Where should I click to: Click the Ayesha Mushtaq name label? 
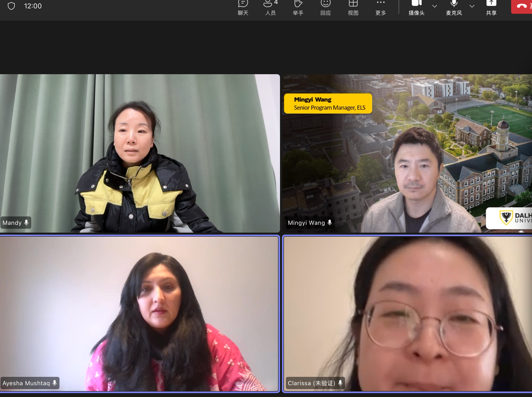tap(26, 383)
